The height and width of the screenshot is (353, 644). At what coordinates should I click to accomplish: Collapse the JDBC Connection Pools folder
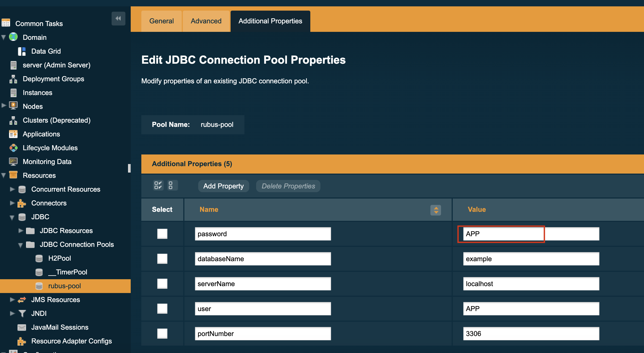click(20, 245)
